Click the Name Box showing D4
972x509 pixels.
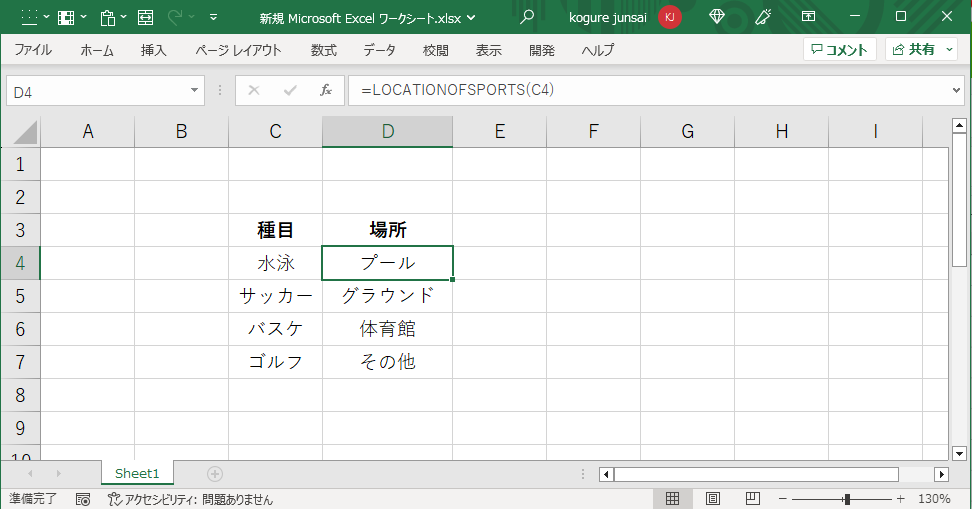(98, 92)
